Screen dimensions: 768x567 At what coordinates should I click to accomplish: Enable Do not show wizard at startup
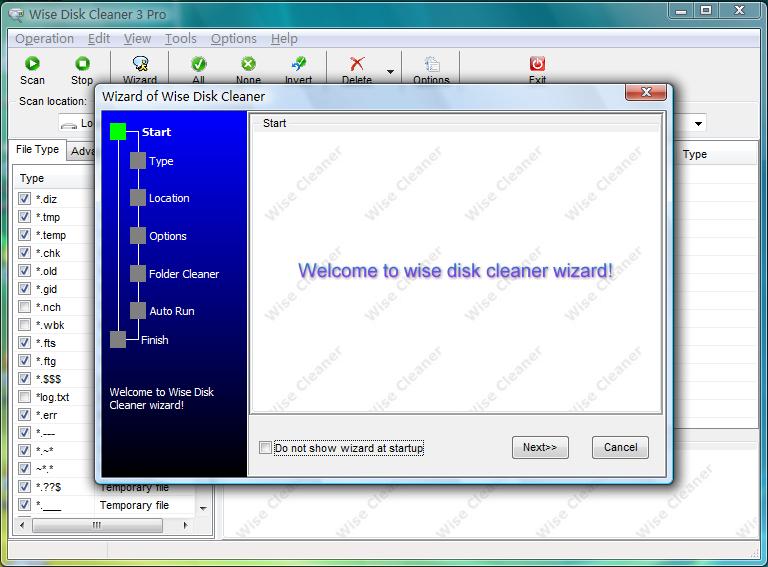[265, 448]
